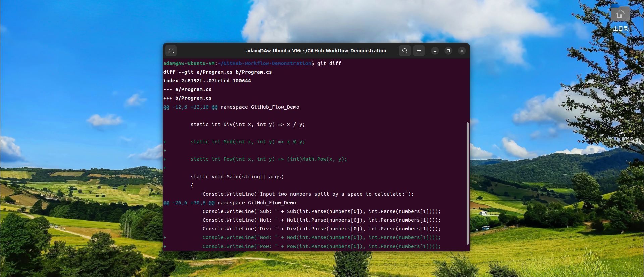Screen dimensions: 644x277
Task: Click the added 'static int Pow' line
Action: coord(268,159)
